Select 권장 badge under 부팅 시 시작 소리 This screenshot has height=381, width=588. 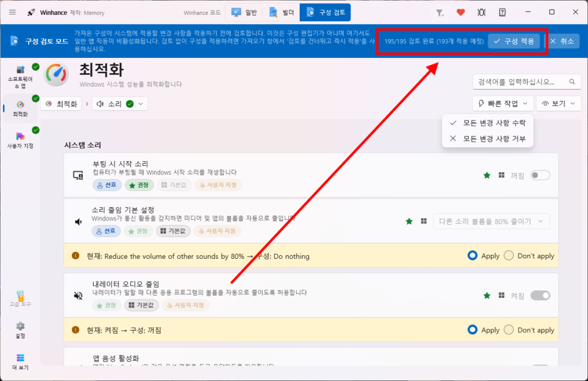139,185
